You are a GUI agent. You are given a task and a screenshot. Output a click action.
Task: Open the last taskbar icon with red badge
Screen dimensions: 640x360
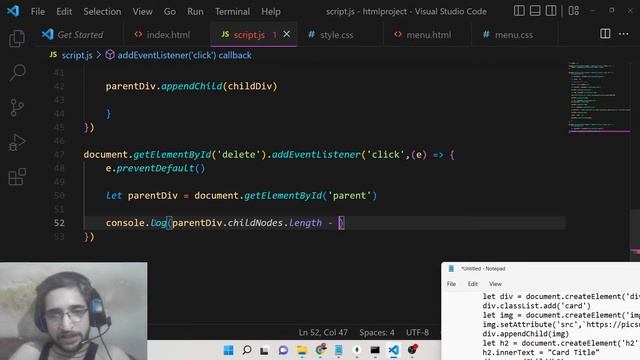coord(412,350)
